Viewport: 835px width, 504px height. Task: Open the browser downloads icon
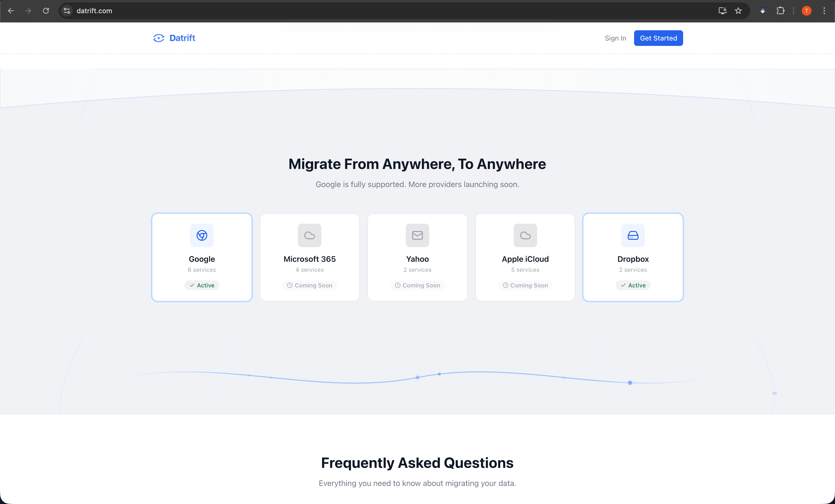(762, 10)
